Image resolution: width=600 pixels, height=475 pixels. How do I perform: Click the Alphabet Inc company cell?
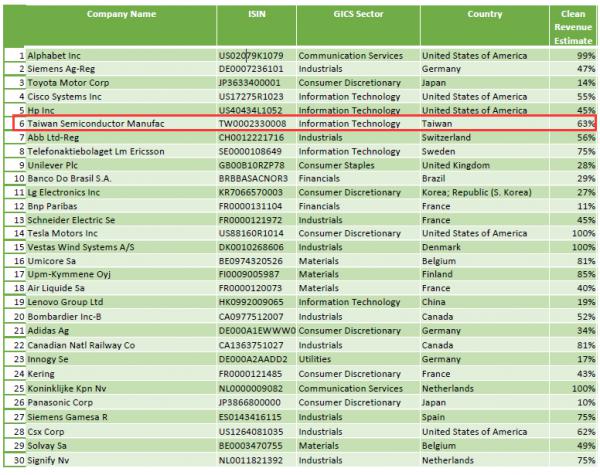click(121, 55)
